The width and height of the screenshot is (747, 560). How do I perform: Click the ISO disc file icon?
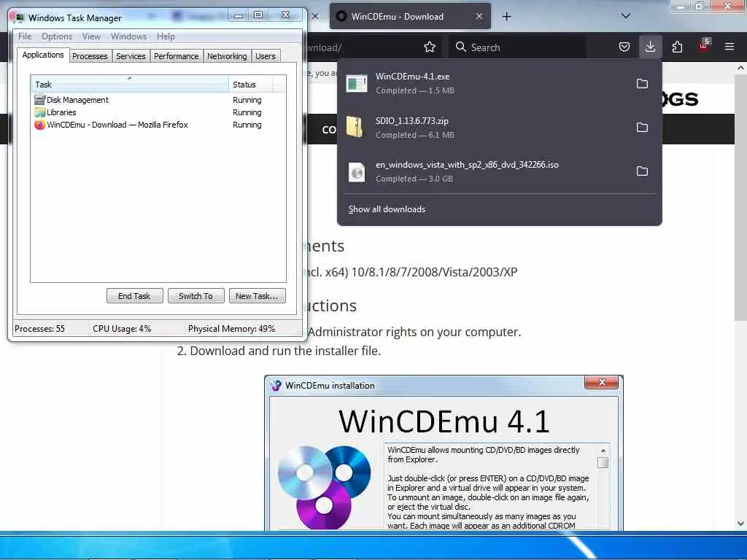[x=356, y=172]
